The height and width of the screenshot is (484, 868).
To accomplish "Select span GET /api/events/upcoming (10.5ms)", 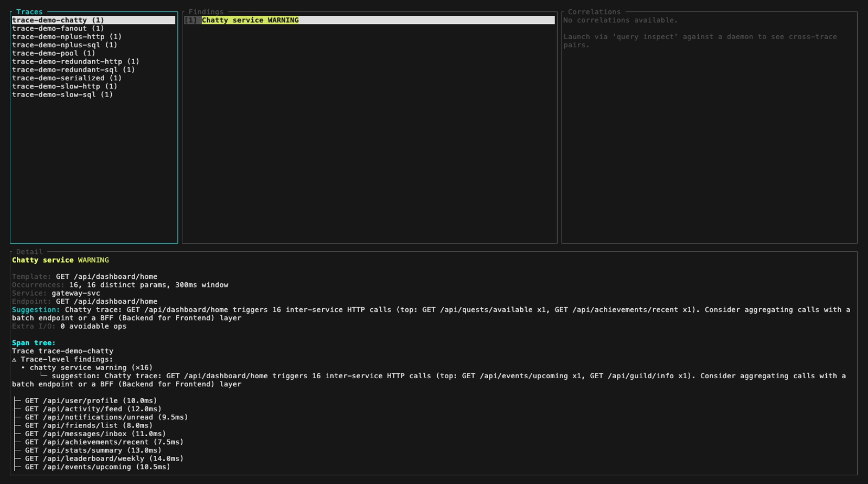I will click(98, 467).
